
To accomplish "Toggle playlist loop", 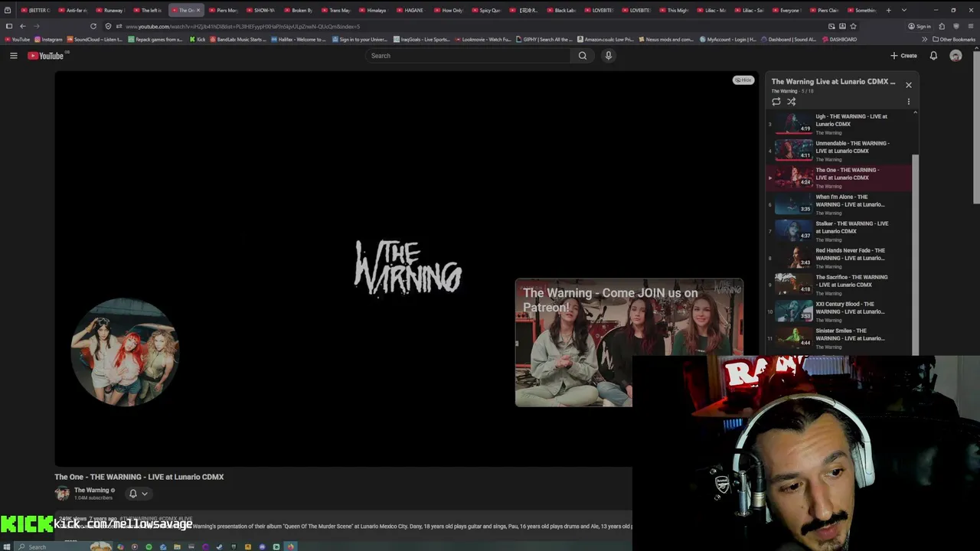I will [x=776, y=101].
